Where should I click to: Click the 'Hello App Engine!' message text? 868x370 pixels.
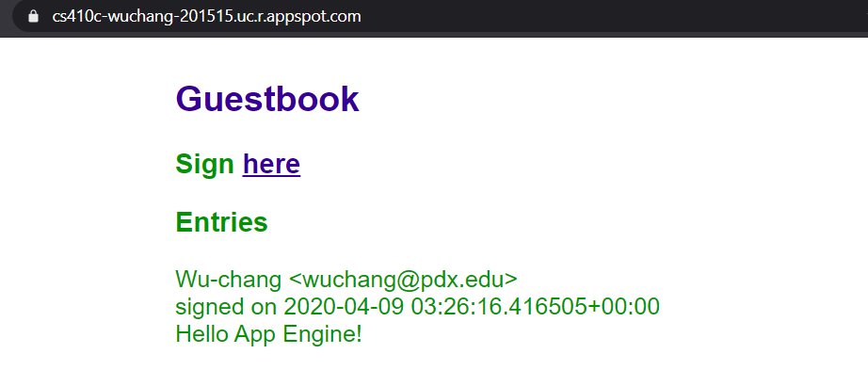[269, 334]
